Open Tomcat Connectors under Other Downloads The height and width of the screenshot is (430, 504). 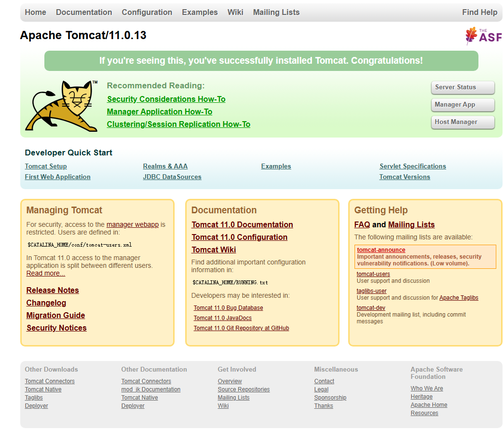[x=50, y=381]
